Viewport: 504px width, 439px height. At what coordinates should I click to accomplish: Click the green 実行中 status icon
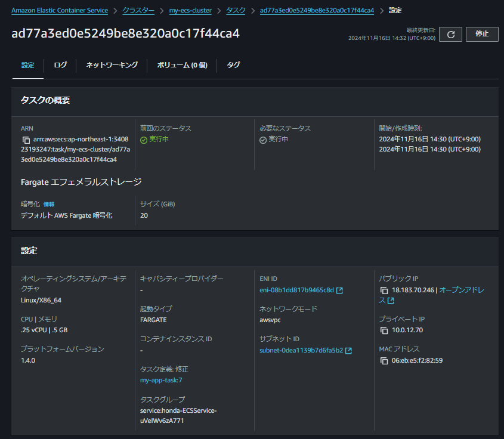point(144,140)
